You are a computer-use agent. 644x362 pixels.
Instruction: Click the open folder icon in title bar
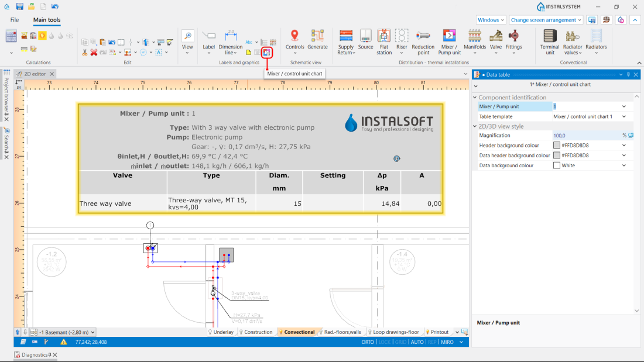click(x=31, y=6)
